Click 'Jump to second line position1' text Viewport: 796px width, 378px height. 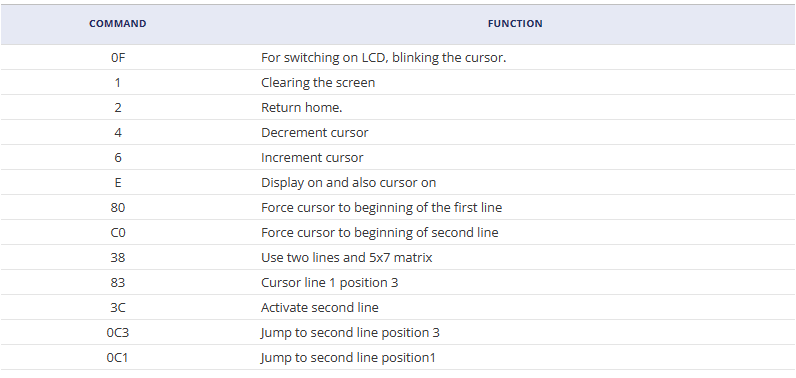(x=348, y=358)
